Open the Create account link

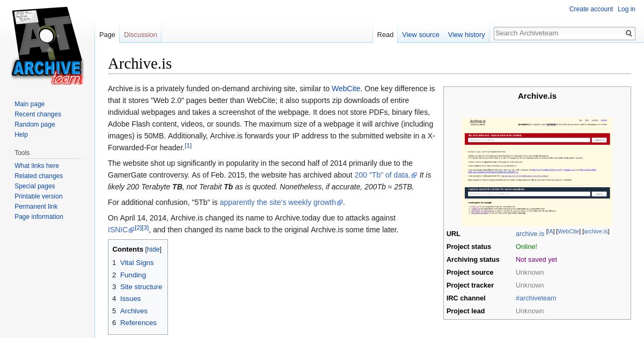(591, 9)
